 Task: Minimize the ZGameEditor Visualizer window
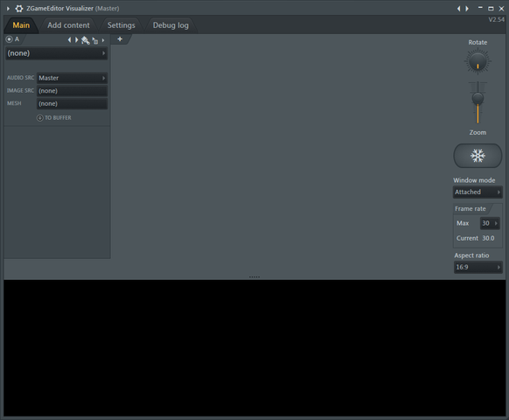[480, 8]
